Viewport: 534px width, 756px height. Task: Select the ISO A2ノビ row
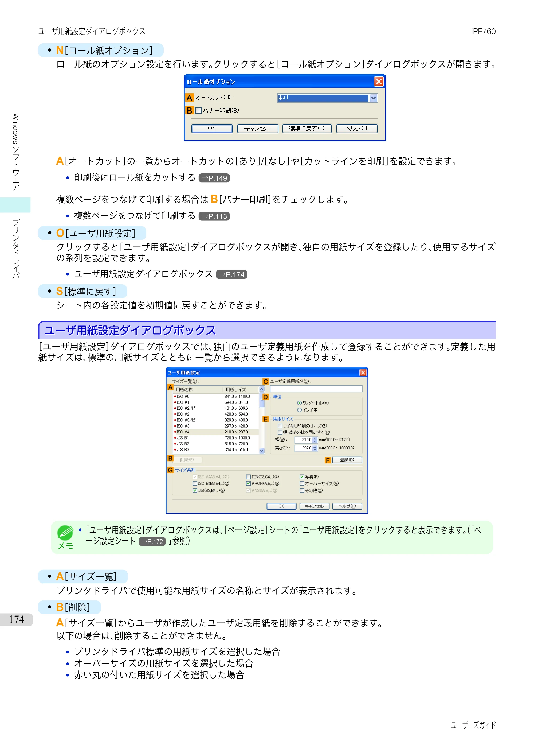point(216,408)
